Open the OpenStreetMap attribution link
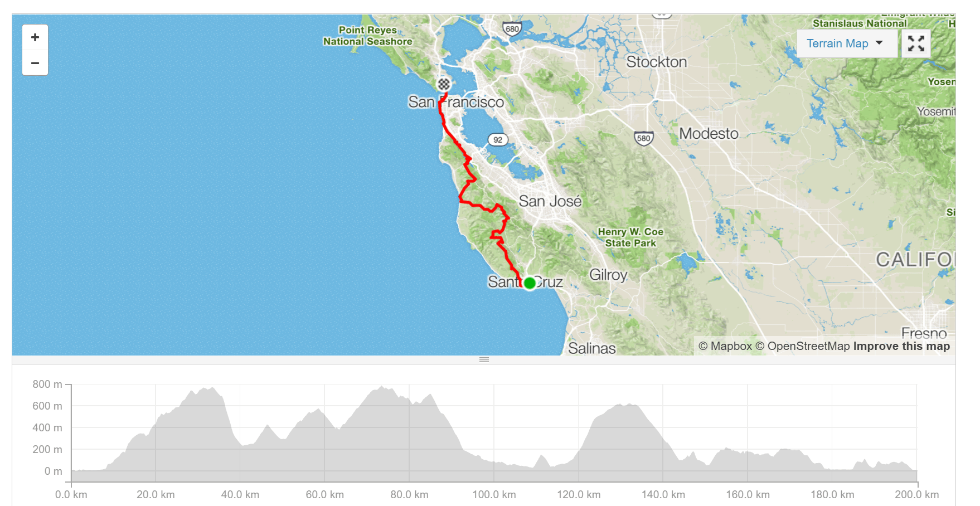The width and height of the screenshot is (980, 506). tap(803, 346)
